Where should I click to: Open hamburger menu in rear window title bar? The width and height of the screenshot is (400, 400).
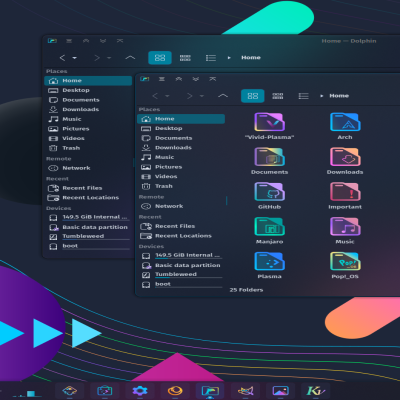69,41
